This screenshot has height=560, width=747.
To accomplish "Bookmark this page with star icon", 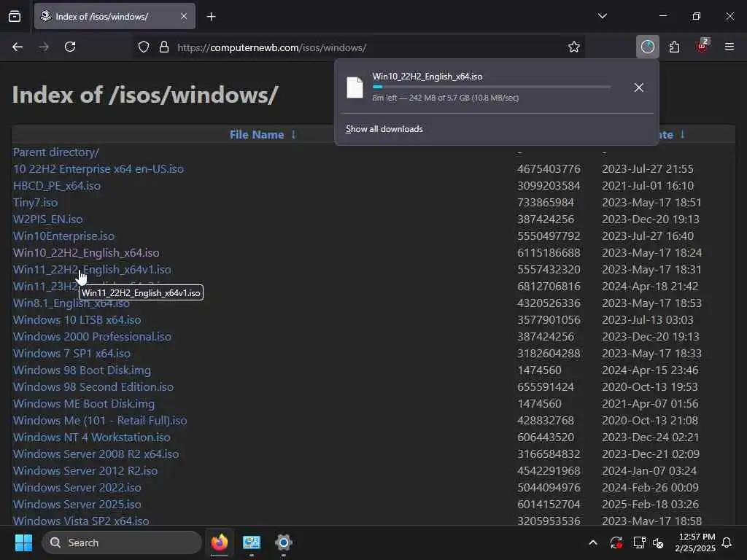I will (573, 47).
